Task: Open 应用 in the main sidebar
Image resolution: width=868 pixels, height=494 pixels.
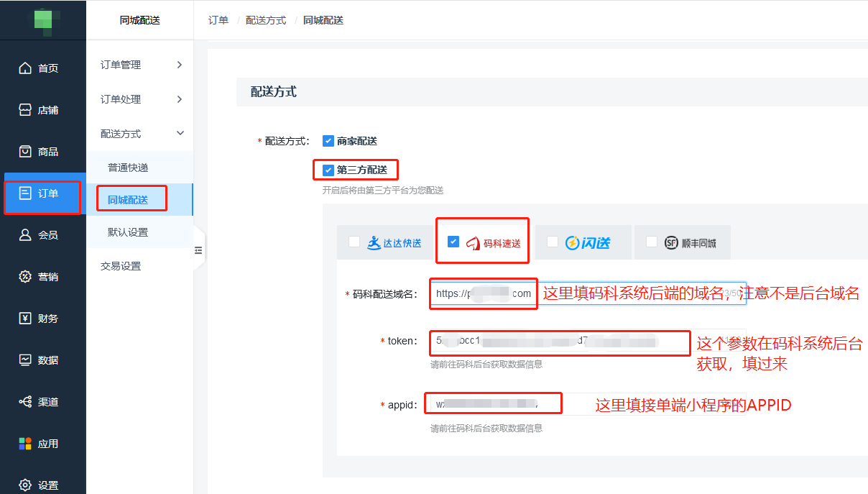Action: point(43,444)
